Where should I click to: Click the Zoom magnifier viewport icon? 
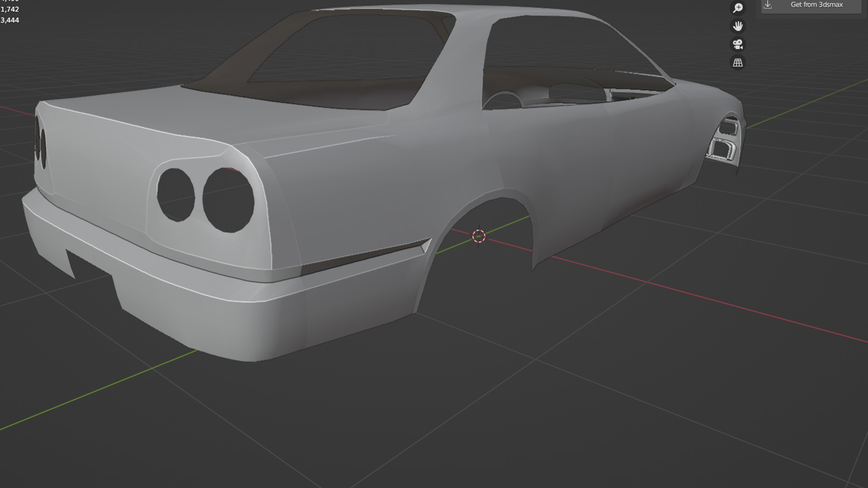pyautogui.click(x=738, y=8)
